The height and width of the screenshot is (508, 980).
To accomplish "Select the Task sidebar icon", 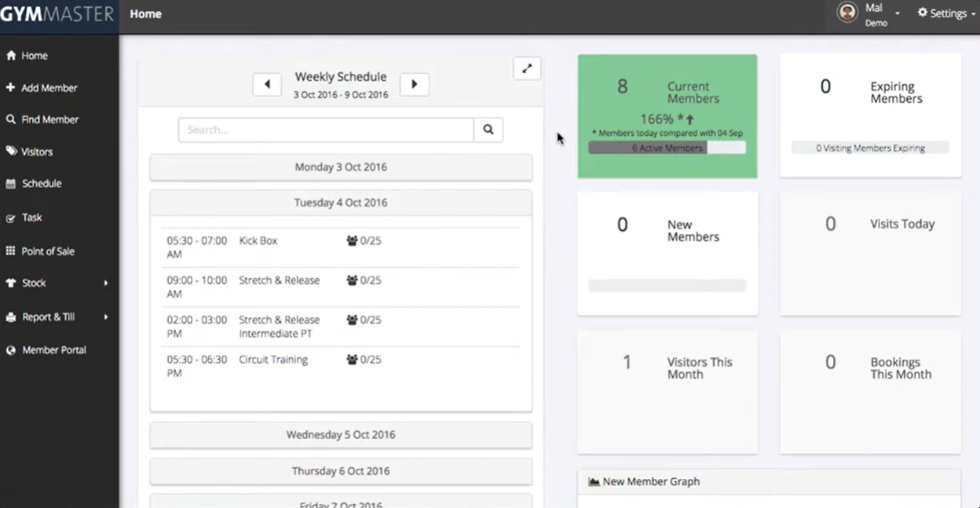I will (12, 217).
